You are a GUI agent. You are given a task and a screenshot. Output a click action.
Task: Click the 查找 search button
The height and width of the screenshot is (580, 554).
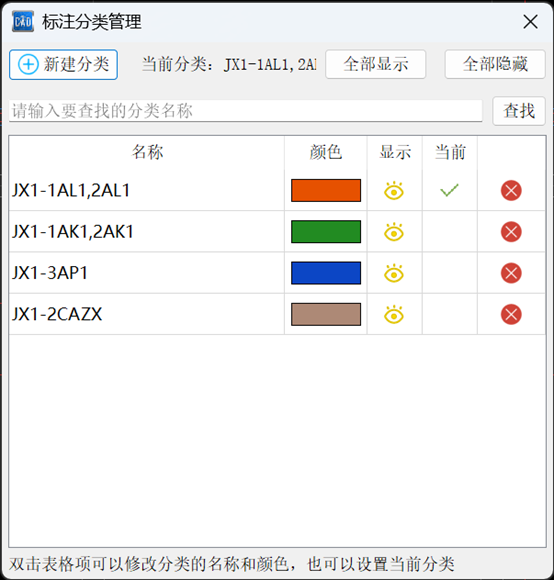(519, 111)
